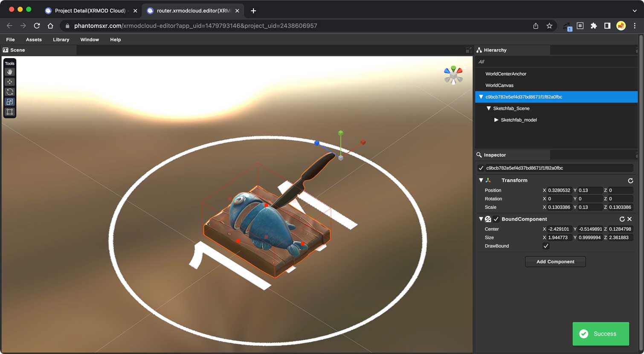644x354 pixels.
Task: Click the BoundComponent type icon
Action: 488,219
